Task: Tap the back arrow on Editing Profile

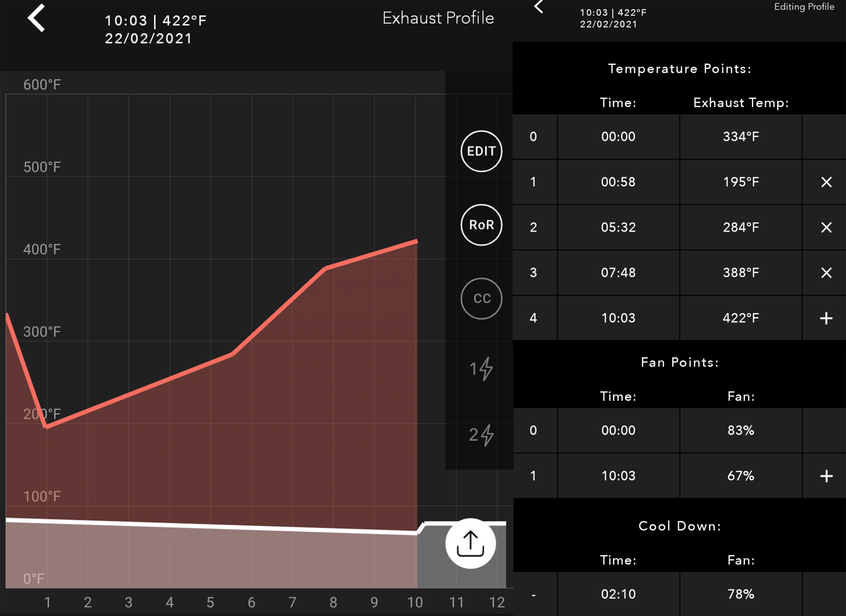Action: 539,6
